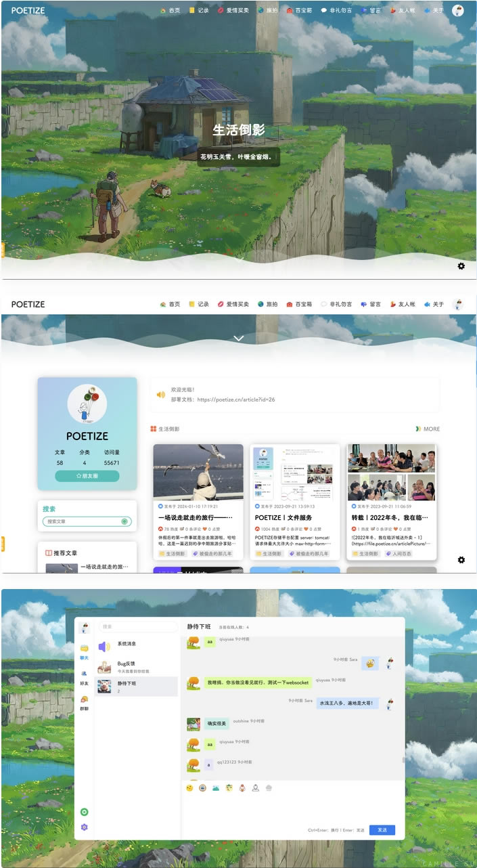This screenshot has width=477, height=868.
Task: Click the black gear icon on hero banner
Action: (461, 266)
